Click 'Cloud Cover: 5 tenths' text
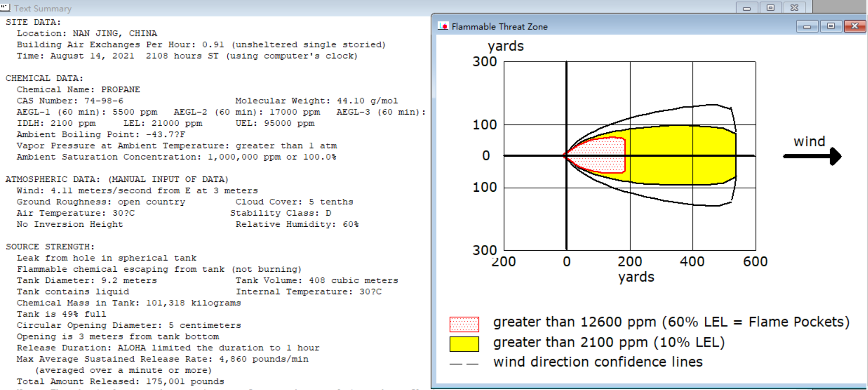Image resolution: width=868 pixels, height=390 pixels. point(295,202)
